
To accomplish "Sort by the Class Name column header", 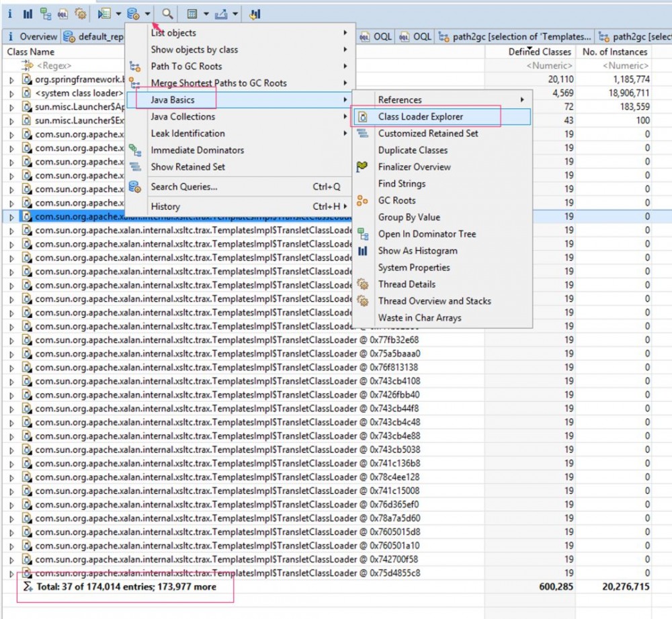I will [31, 52].
